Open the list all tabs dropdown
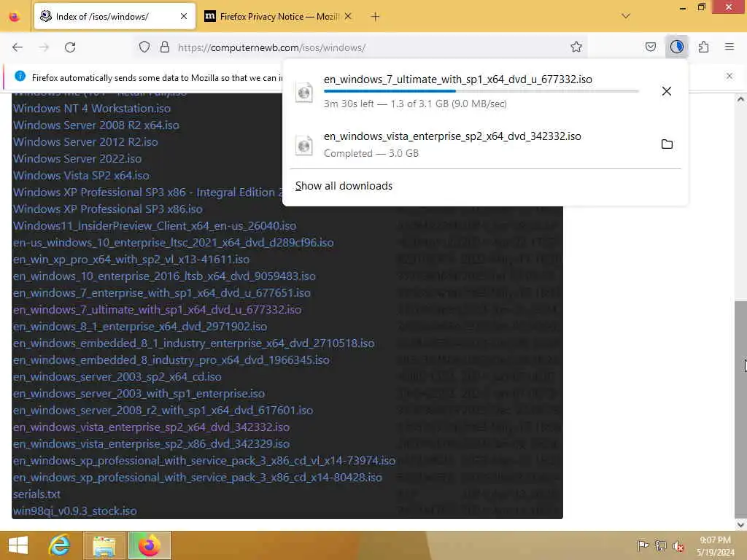 point(626,16)
